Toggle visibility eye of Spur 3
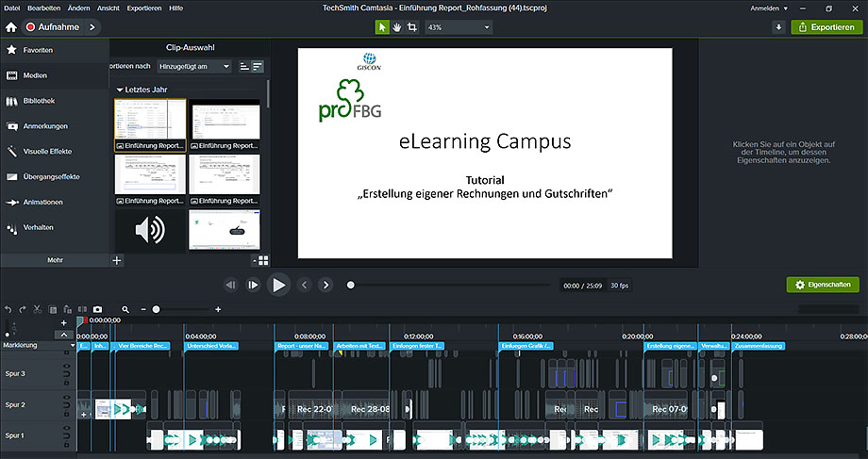 click(66, 367)
